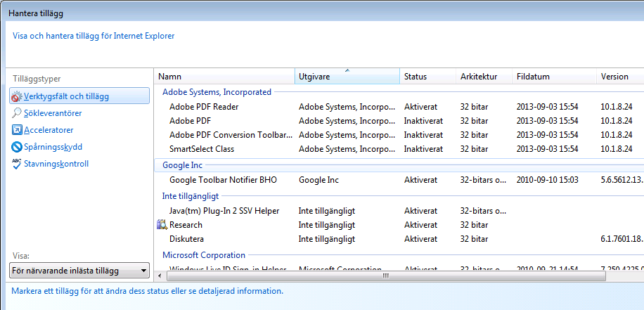The image size is (644, 310).
Task: Open the Visa dropdown for loaded add-ons
Action: pyautogui.click(x=79, y=271)
